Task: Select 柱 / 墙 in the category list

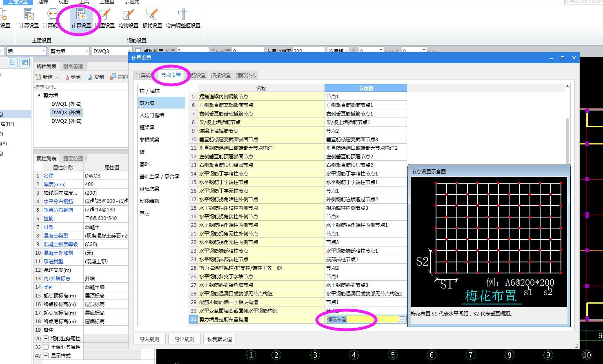Action: pos(162,91)
